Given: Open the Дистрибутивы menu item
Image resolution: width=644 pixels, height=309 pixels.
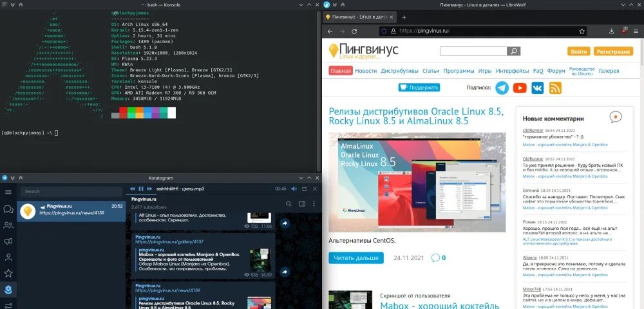Looking at the screenshot, I should (x=400, y=71).
